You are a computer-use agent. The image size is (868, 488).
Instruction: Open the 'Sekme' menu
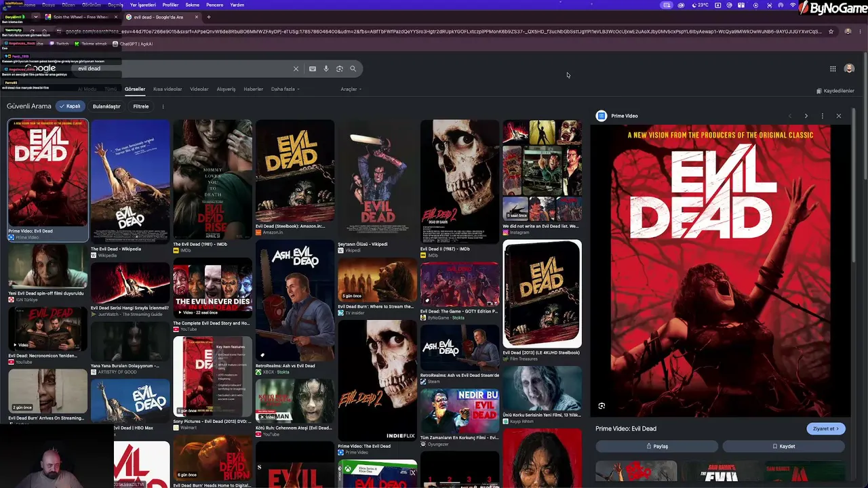[193, 5]
